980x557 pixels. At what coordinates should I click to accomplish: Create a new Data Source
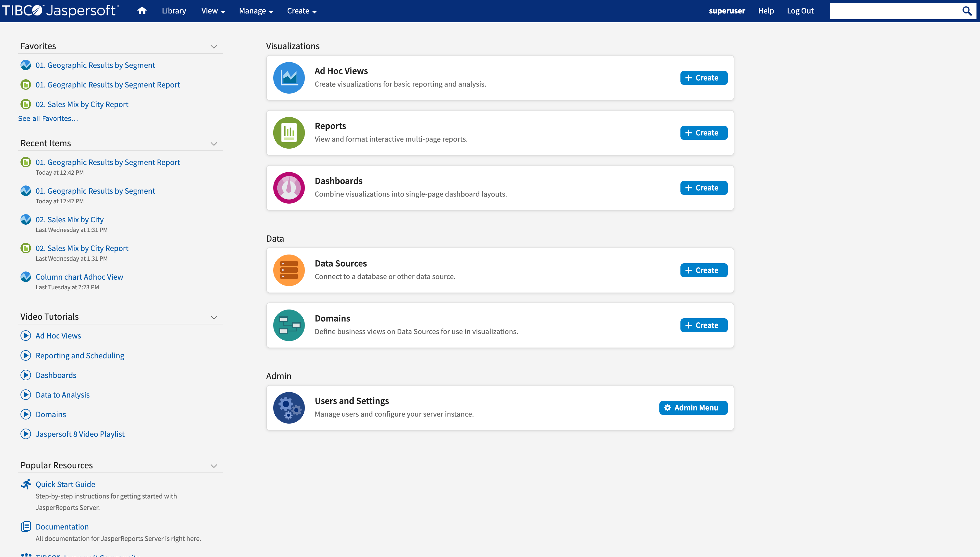click(x=704, y=270)
